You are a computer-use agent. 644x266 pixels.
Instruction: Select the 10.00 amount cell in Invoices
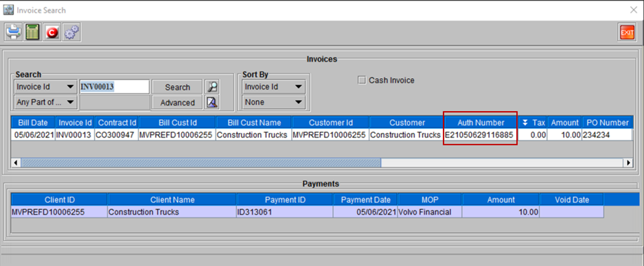[565, 135]
